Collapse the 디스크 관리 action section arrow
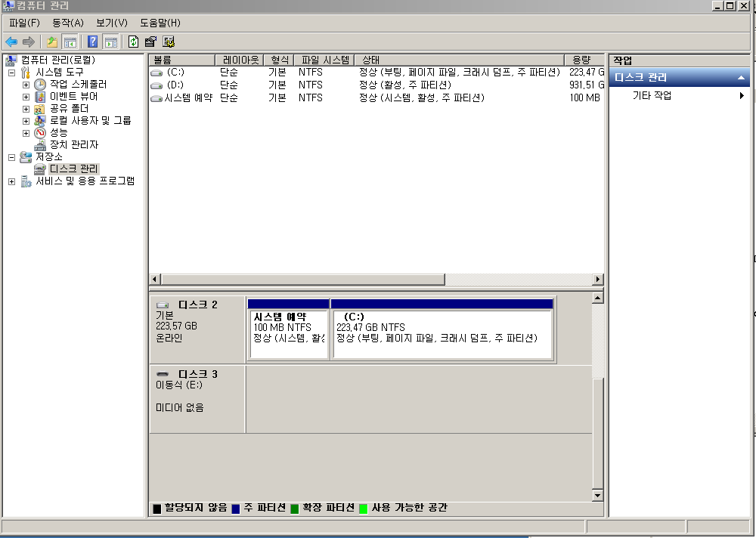The image size is (756, 538). (x=742, y=78)
